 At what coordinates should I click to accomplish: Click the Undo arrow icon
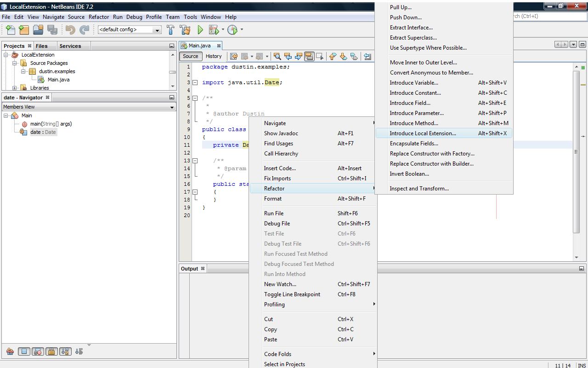click(70, 30)
